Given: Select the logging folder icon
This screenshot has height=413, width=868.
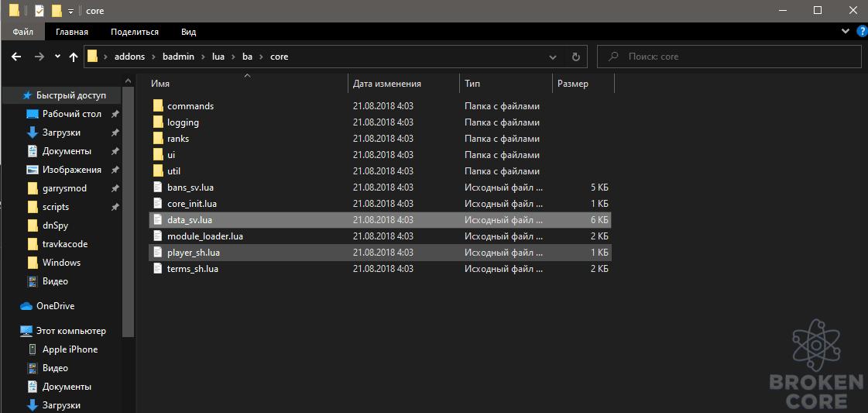Looking at the screenshot, I should click(158, 122).
